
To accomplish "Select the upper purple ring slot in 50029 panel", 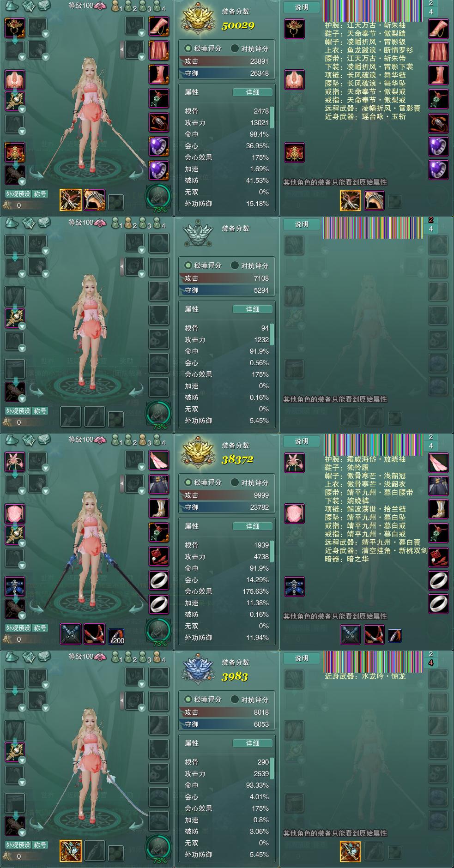I will click(158, 146).
